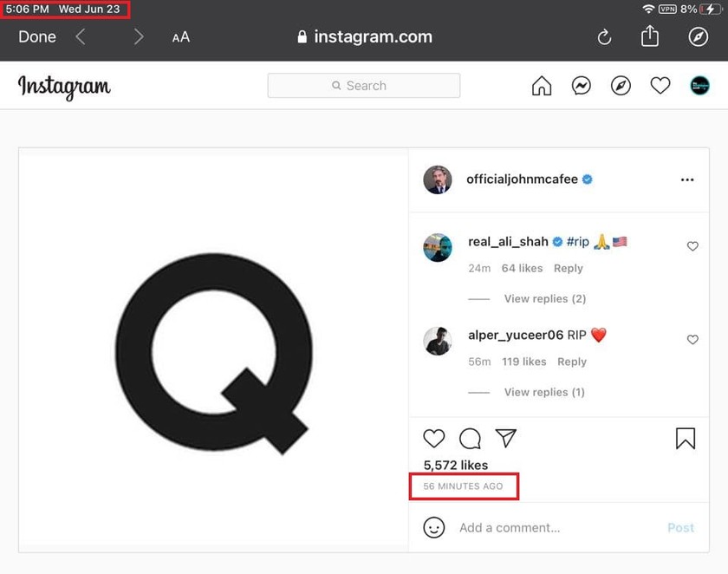Like the post with the heart icon
Viewport: 728px width, 574px height.
point(433,439)
